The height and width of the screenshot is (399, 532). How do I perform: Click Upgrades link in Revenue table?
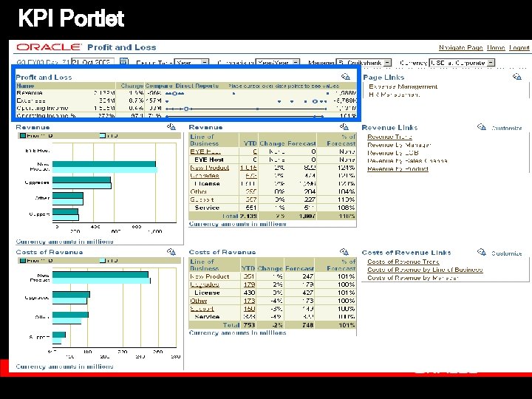point(205,176)
